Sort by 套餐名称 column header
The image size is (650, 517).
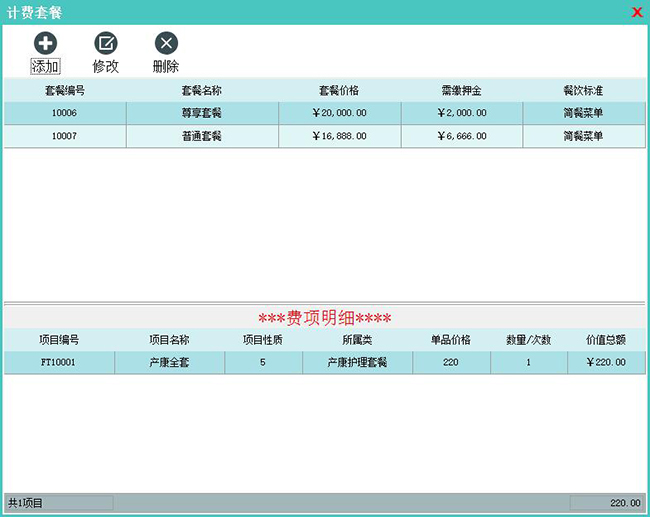click(201, 90)
